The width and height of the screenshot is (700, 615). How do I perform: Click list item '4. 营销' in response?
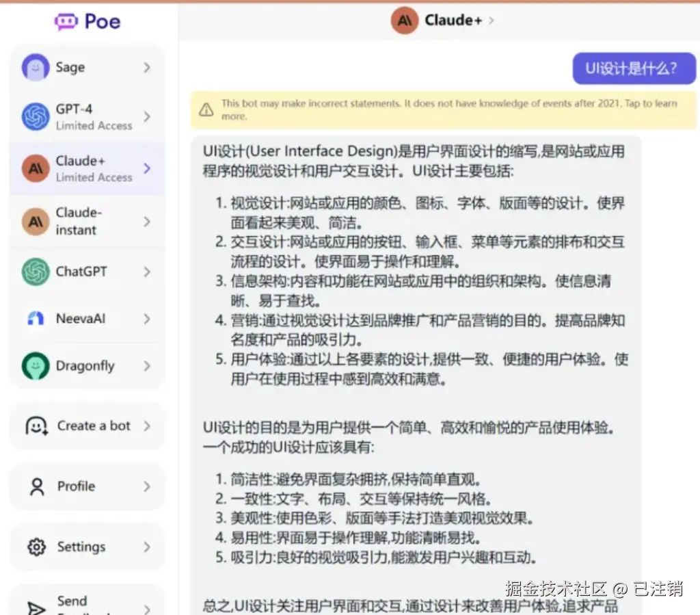[420, 330]
